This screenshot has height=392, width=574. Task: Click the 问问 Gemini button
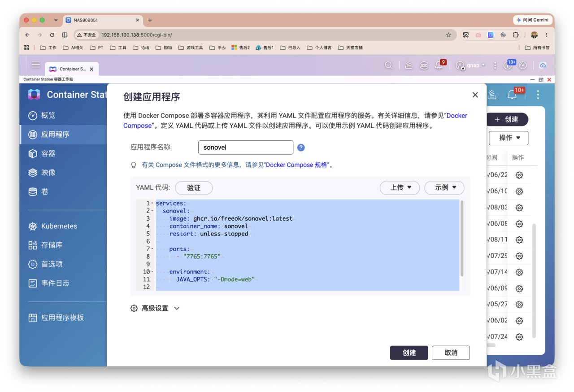pyautogui.click(x=532, y=20)
